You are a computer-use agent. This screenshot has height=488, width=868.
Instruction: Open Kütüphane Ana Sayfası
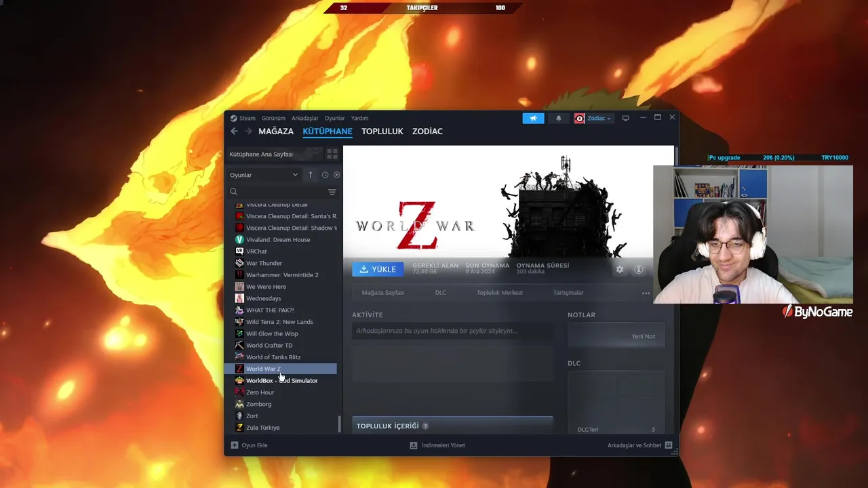tap(275, 155)
